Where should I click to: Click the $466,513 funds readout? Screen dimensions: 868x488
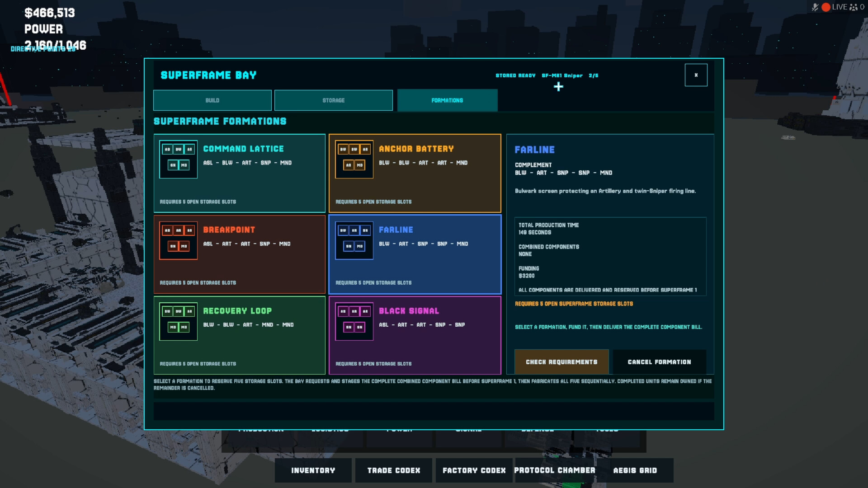point(50,13)
